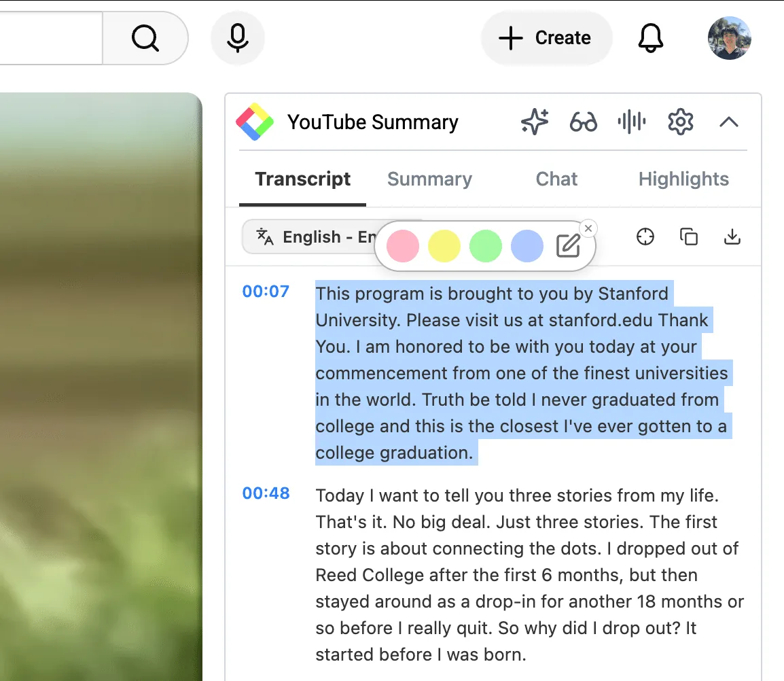Image resolution: width=784 pixels, height=681 pixels.
Task: Start voice search with microphone icon
Action: point(238,38)
